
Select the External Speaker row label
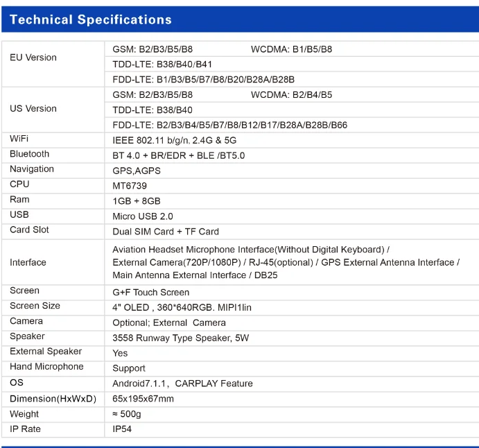[x=46, y=352]
